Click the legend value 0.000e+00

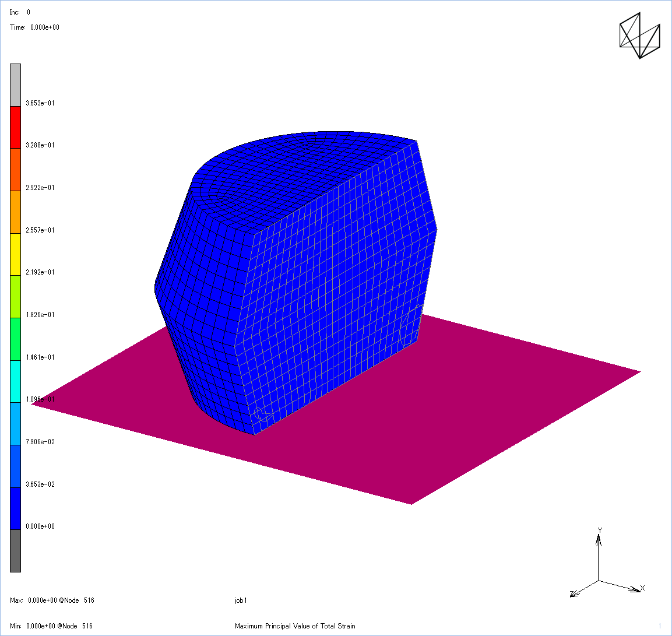[40, 526]
